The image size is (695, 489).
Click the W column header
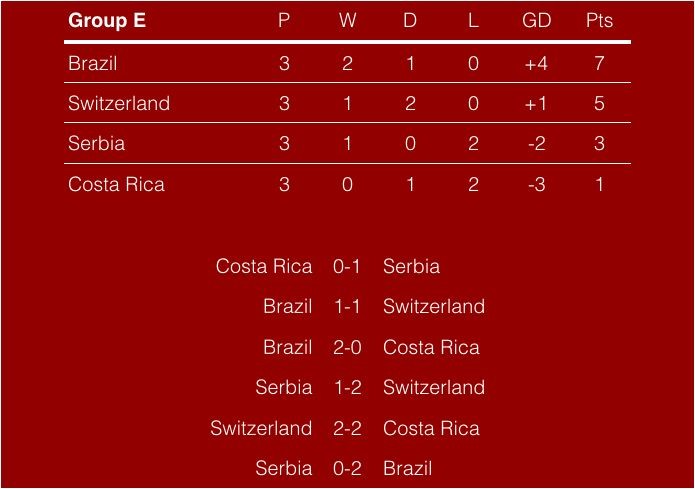tap(347, 21)
